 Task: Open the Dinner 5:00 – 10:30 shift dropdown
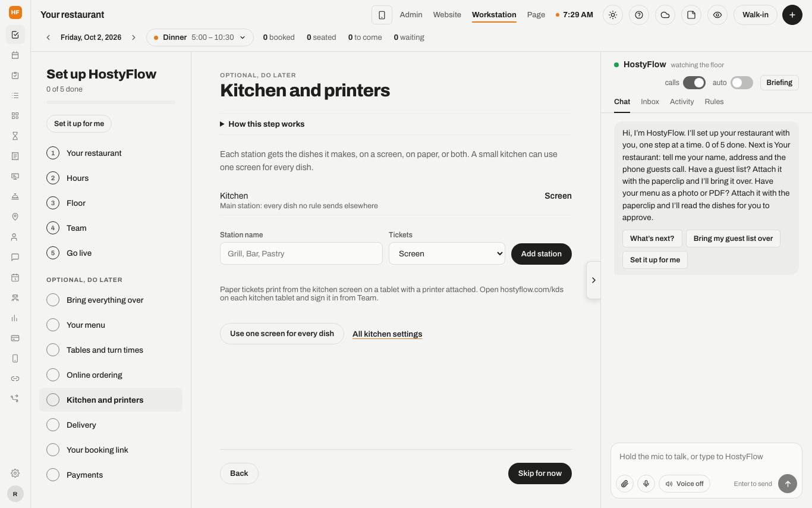[200, 37]
